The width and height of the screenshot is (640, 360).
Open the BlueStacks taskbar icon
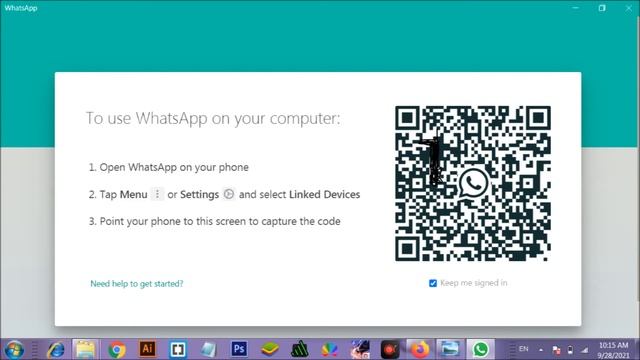click(x=270, y=350)
